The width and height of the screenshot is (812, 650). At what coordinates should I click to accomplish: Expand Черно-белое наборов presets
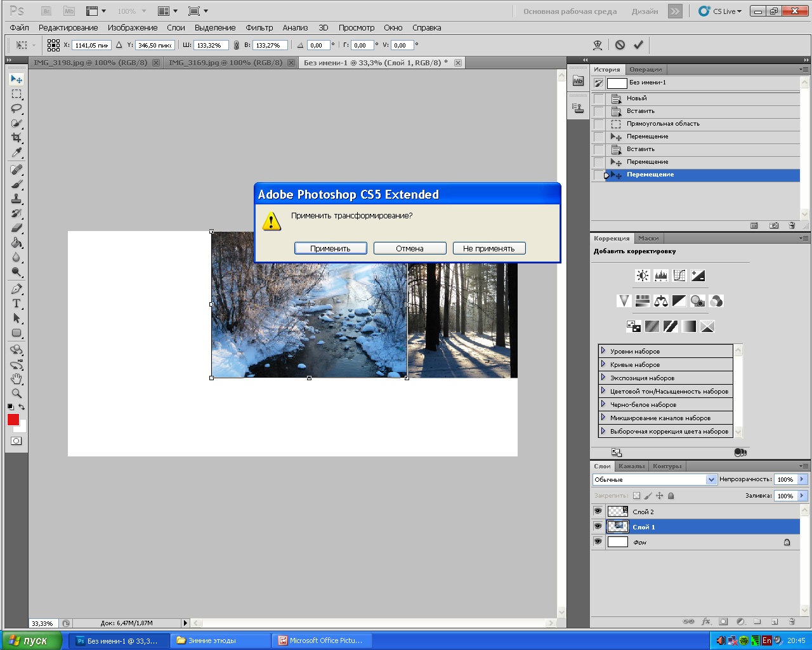603,404
